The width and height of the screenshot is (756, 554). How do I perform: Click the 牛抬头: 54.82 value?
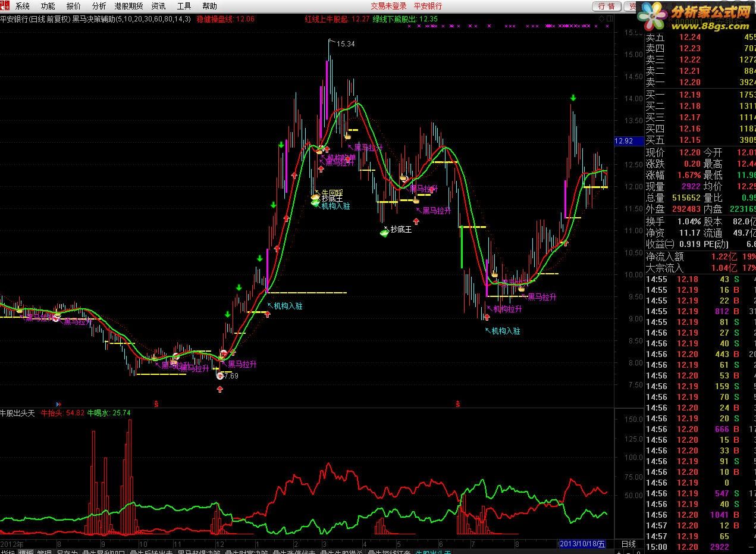[x=63, y=412]
